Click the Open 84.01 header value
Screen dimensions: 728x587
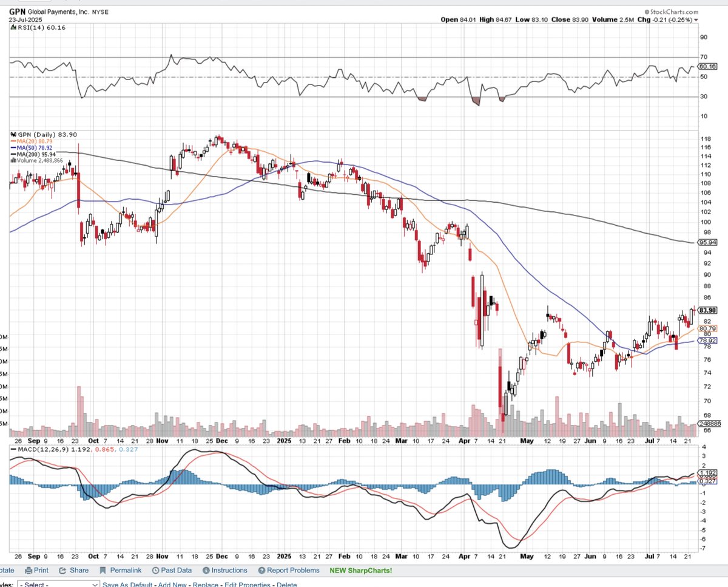pos(457,19)
